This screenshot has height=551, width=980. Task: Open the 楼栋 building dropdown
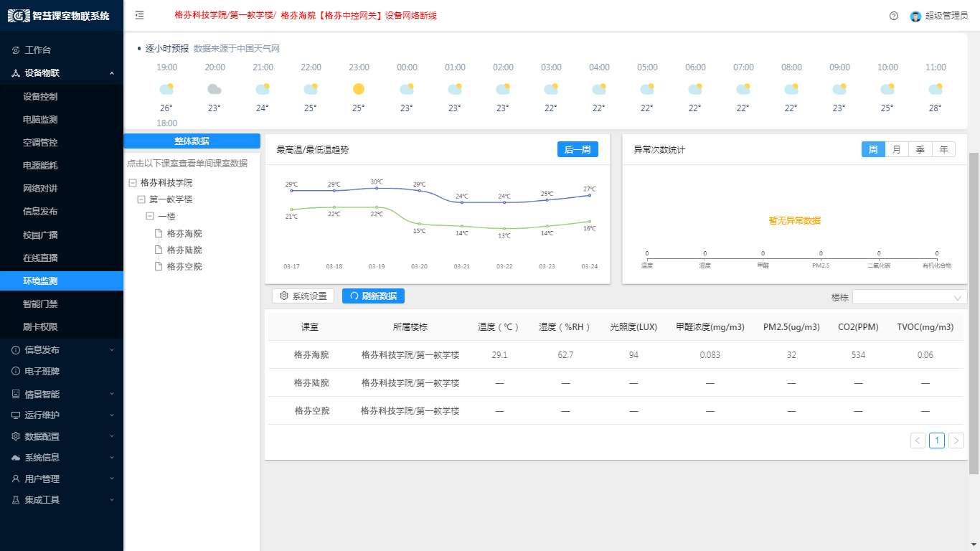[909, 297]
